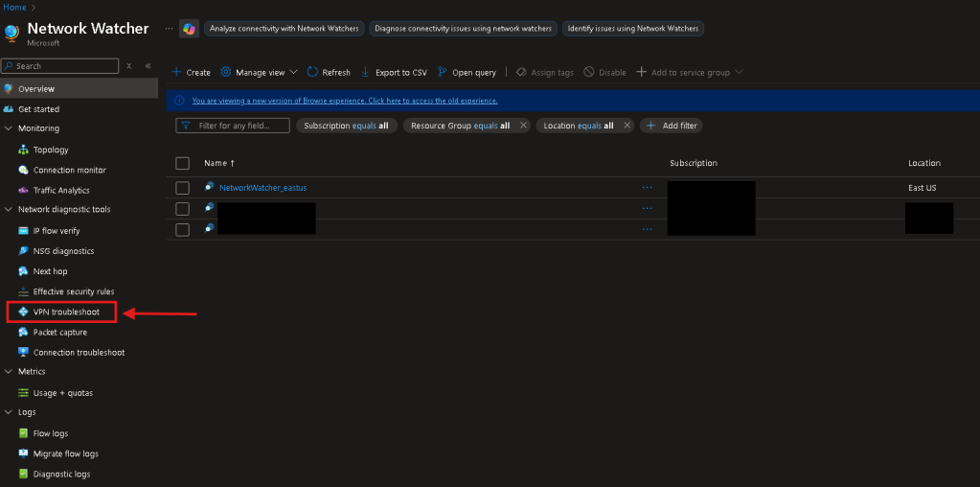Check the third row's checkbox
The height and width of the screenshot is (487, 980).
point(182,229)
